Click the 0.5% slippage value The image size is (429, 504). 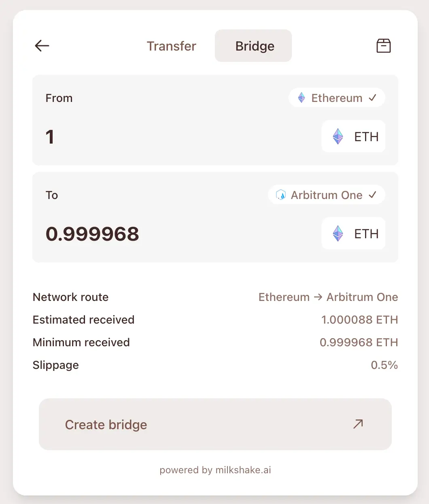[x=384, y=365]
